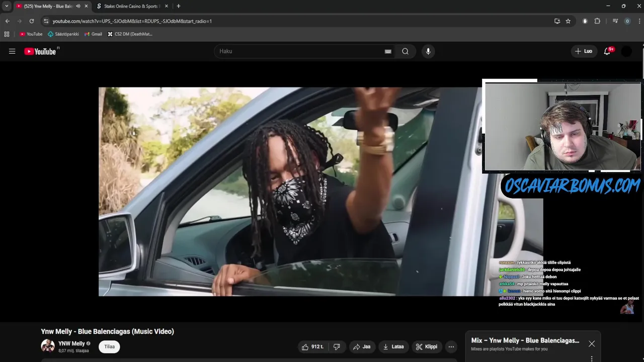Viewport: 644px width, 362px height.
Task: Click the Luo create button
Action: [x=584, y=51]
